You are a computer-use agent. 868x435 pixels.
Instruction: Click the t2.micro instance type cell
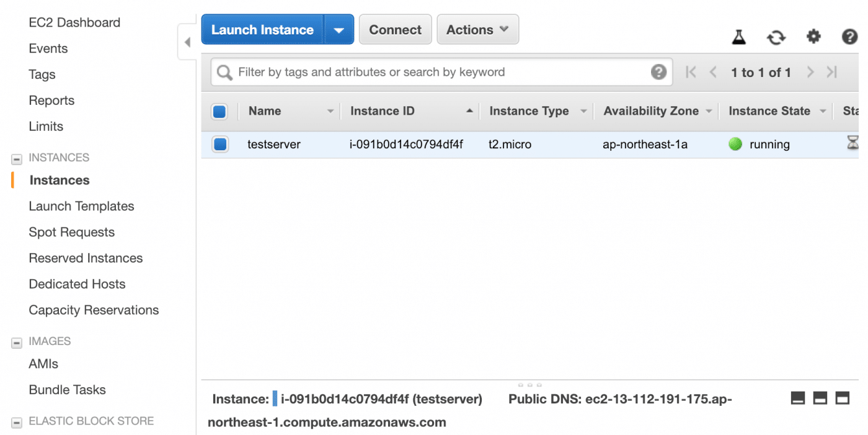click(x=510, y=145)
